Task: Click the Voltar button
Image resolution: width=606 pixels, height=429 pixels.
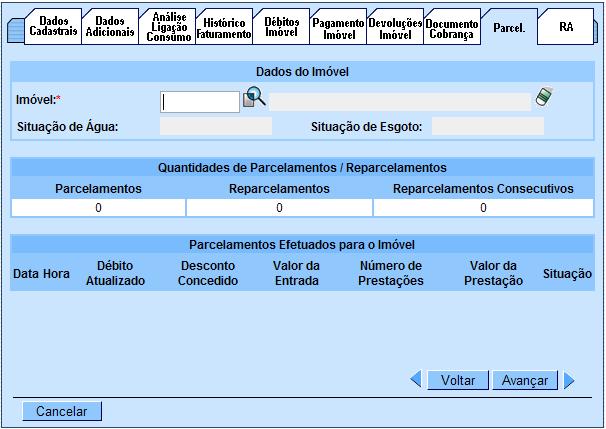Action: pyautogui.click(x=458, y=380)
